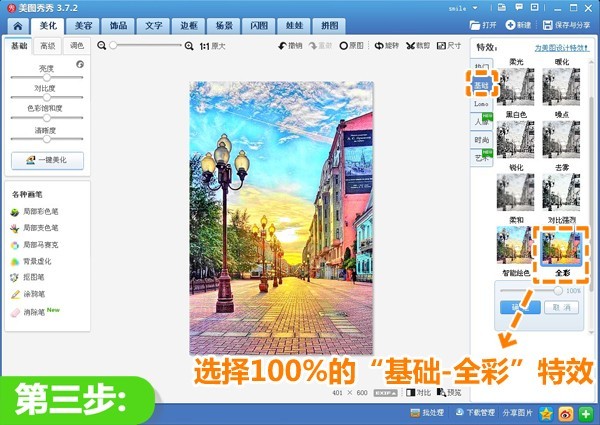Switch to the 美化 tab
The height and width of the screenshot is (425, 600).
click(48, 26)
